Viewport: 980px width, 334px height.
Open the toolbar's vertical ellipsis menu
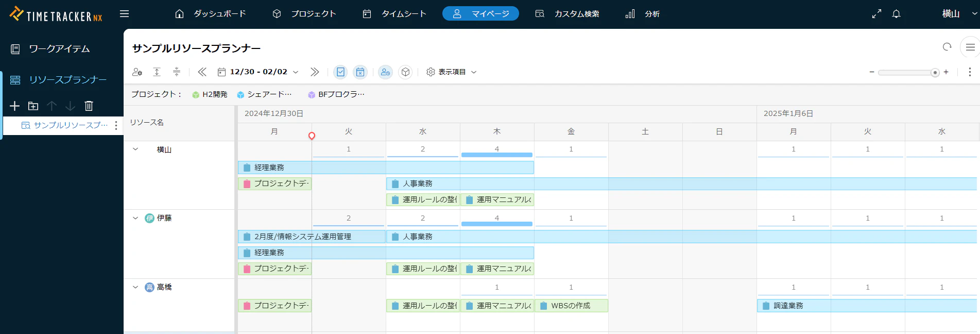[970, 72]
